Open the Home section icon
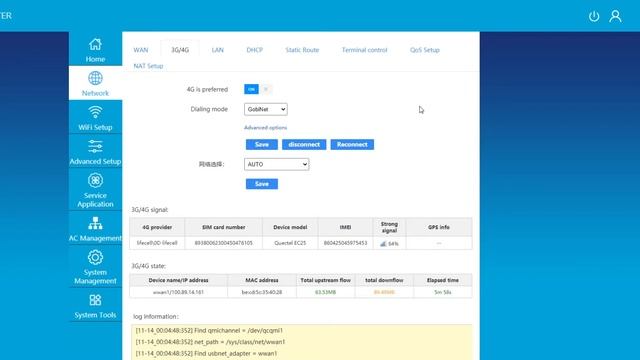Viewport: 640px width, 360px height. [95, 44]
